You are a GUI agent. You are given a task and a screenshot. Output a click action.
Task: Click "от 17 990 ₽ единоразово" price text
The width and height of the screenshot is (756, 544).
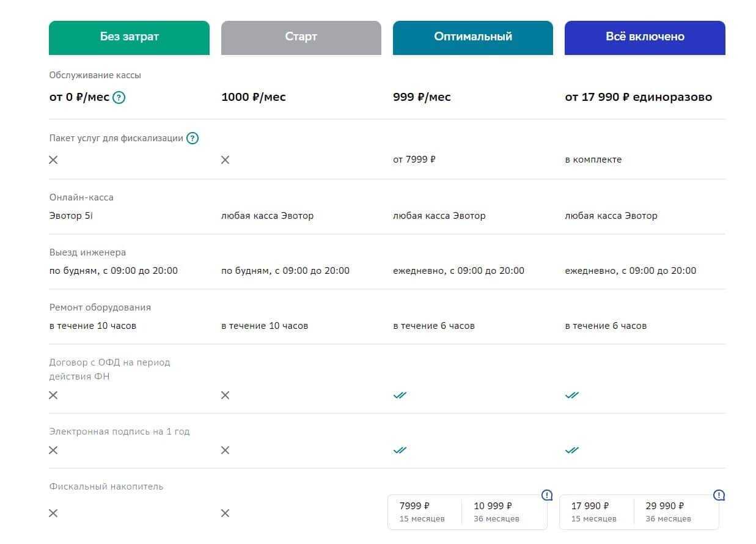point(638,97)
